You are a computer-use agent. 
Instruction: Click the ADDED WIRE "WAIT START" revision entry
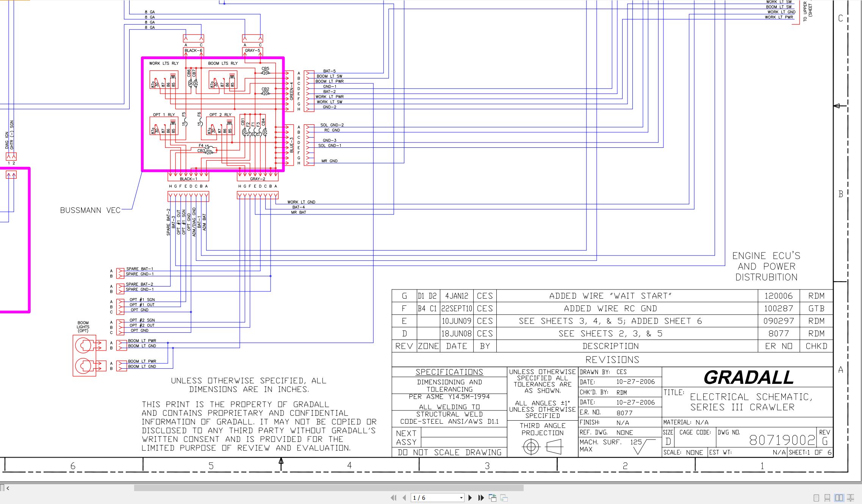coord(610,296)
